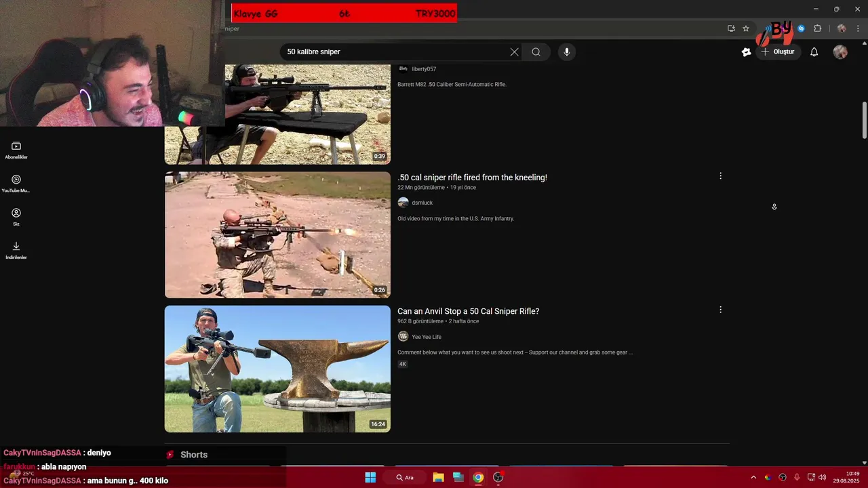868x488 pixels.
Task: Open YouTube Music in the sidebar
Action: [x=16, y=184]
